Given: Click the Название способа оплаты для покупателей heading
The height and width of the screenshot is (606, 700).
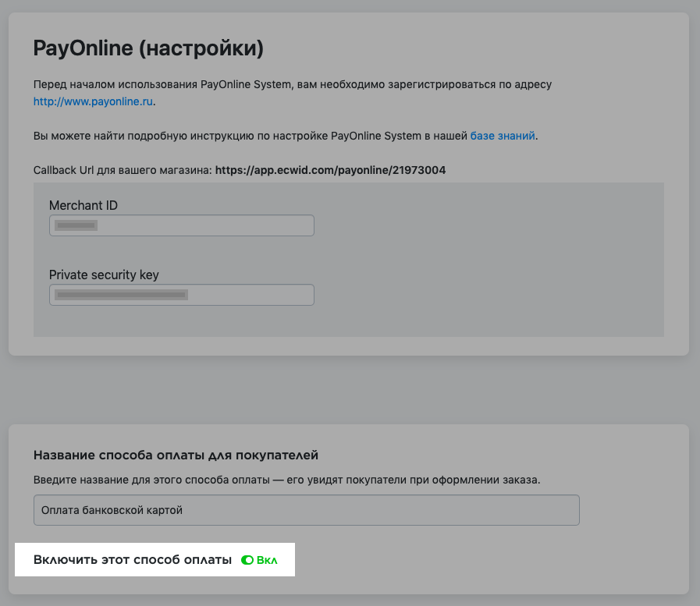Looking at the screenshot, I should pos(176,455).
